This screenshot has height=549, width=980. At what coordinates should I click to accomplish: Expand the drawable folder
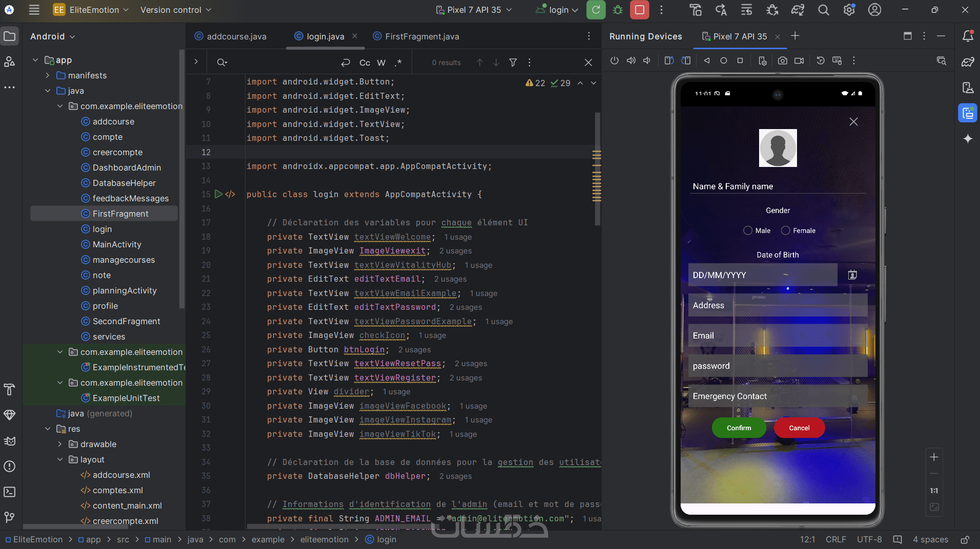tap(60, 444)
